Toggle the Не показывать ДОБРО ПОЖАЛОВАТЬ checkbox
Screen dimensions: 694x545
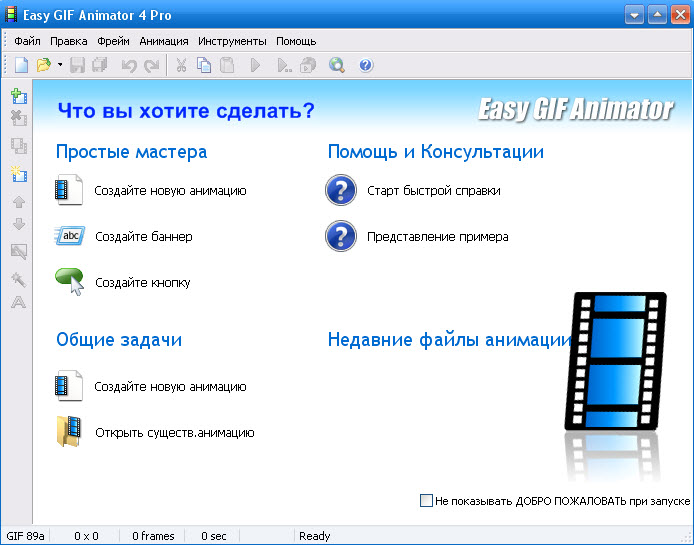[x=426, y=501]
